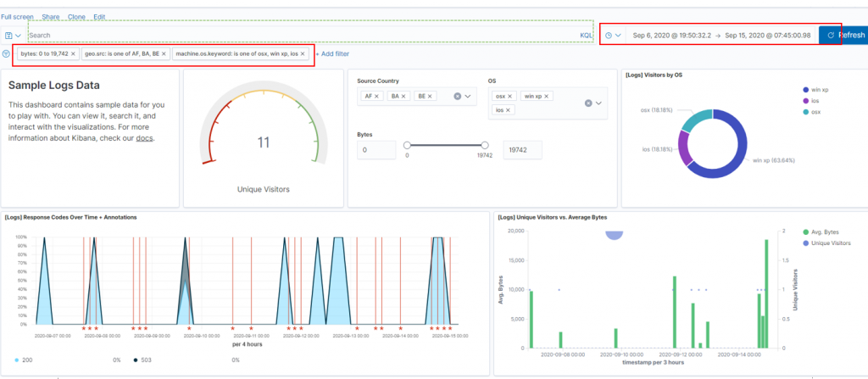Click the win xp (63.64%) chart label
The height and width of the screenshot is (379, 868).
click(x=774, y=160)
